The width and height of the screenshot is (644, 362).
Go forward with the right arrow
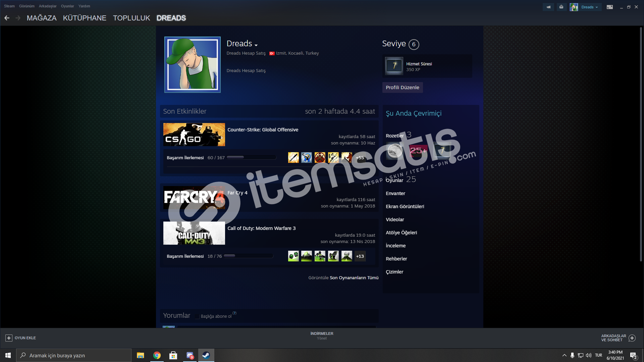tap(18, 18)
